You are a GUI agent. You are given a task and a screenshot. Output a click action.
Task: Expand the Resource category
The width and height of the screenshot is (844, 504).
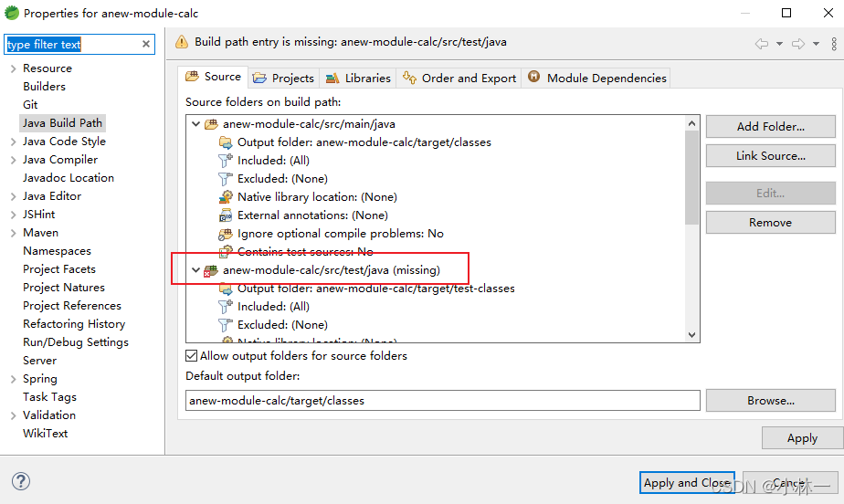(x=13, y=68)
